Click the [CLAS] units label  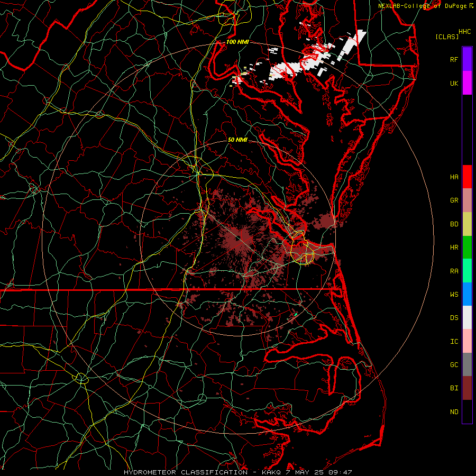coord(447,36)
